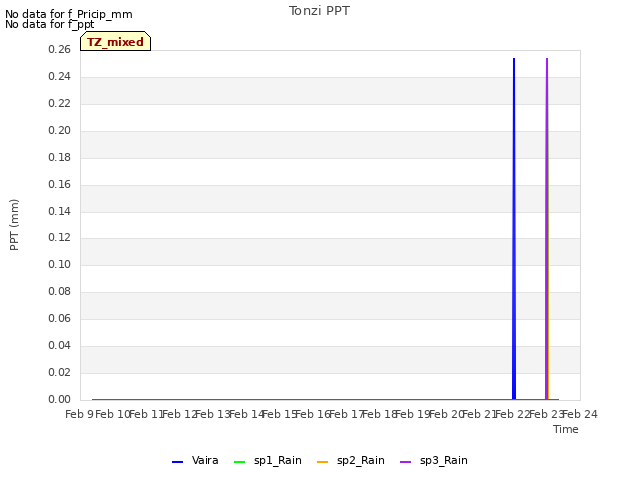Click the purple sp3_Rain legend swatch

[x=405, y=462]
